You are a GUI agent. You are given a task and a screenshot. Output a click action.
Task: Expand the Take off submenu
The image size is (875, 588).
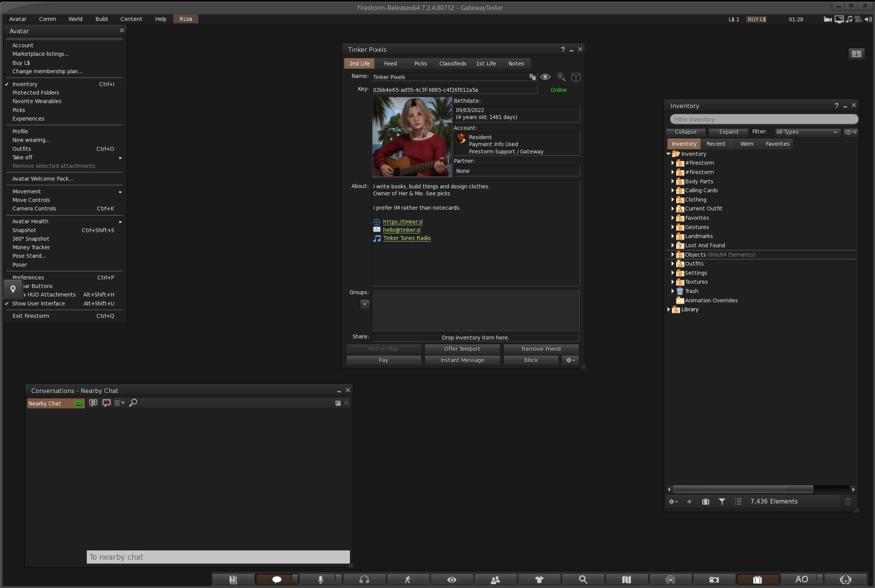pos(64,157)
